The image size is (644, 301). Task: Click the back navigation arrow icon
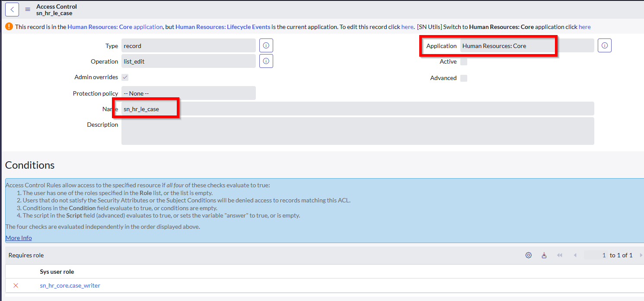pyautogui.click(x=12, y=9)
